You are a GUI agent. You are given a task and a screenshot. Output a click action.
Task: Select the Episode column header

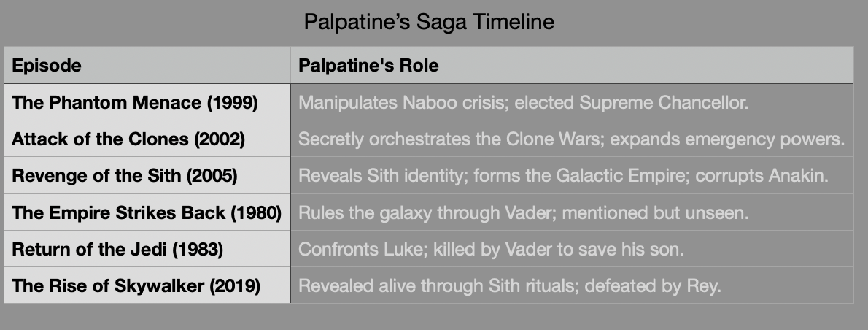tap(47, 66)
